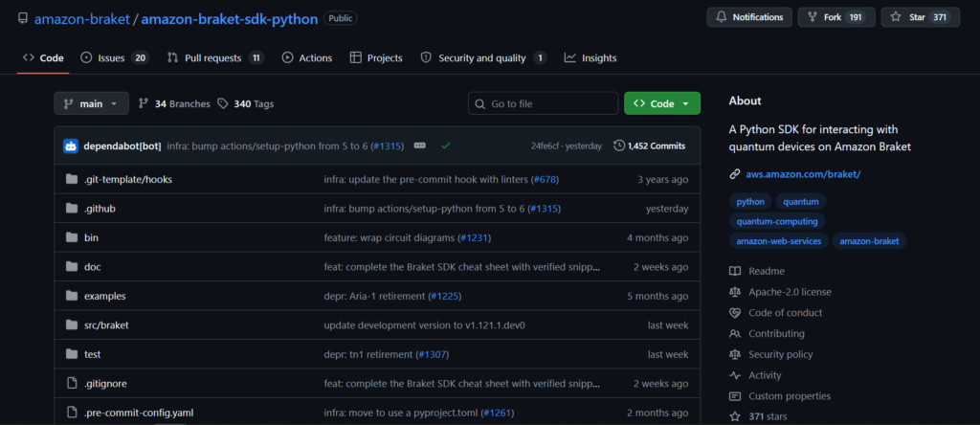
Task: Open pull request #678 link
Action: [545, 179]
